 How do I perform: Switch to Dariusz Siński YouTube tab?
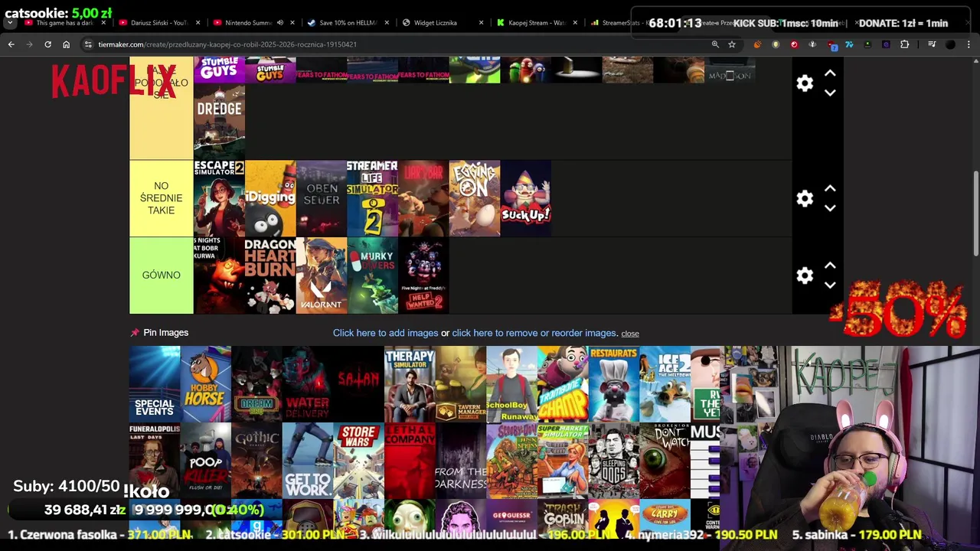tap(159, 23)
